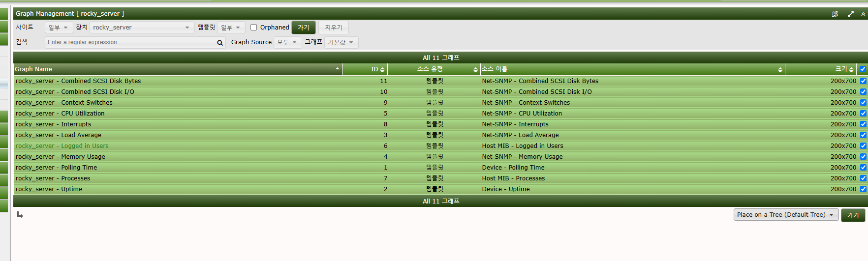This screenshot has height=261, width=868.
Task: Click the search magnifier icon
Action: (220, 43)
